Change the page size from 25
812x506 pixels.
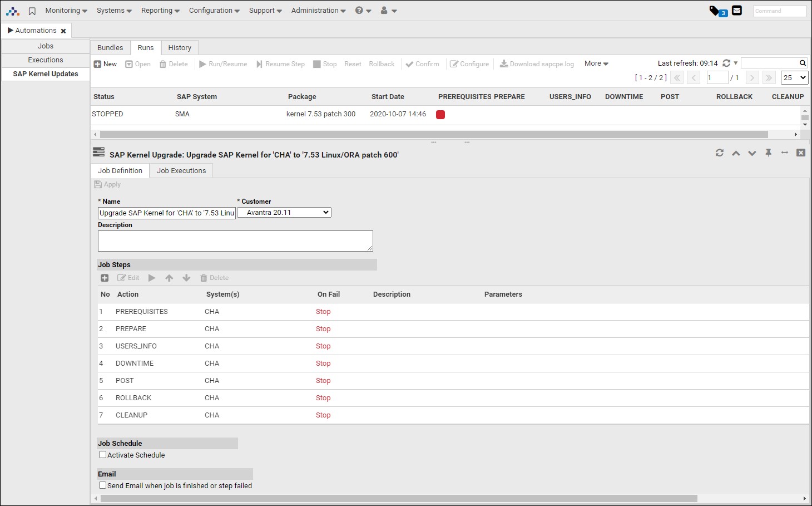pyautogui.click(x=794, y=78)
